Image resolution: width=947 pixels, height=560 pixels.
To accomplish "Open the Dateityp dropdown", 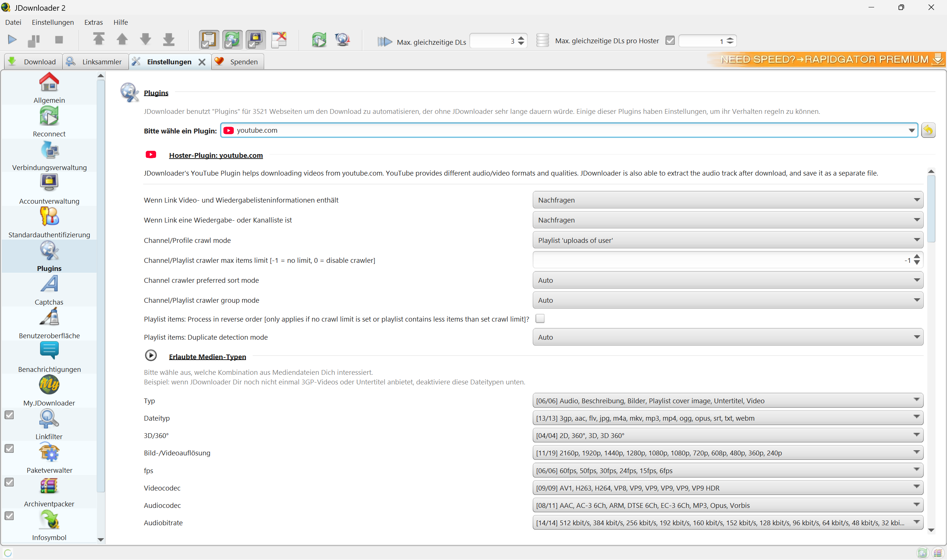I will pos(728,418).
